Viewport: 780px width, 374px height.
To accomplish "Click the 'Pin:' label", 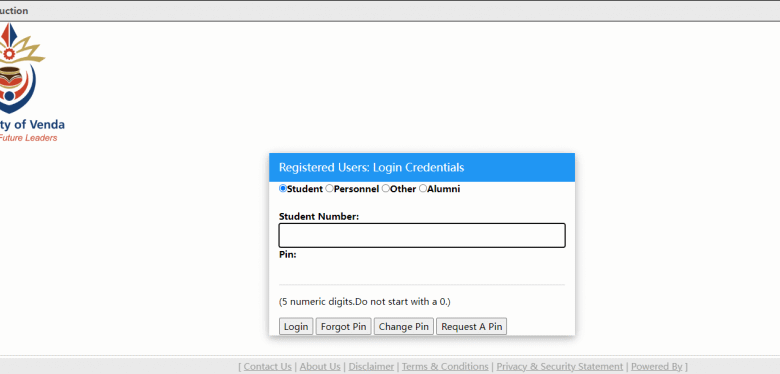I will [288, 255].
